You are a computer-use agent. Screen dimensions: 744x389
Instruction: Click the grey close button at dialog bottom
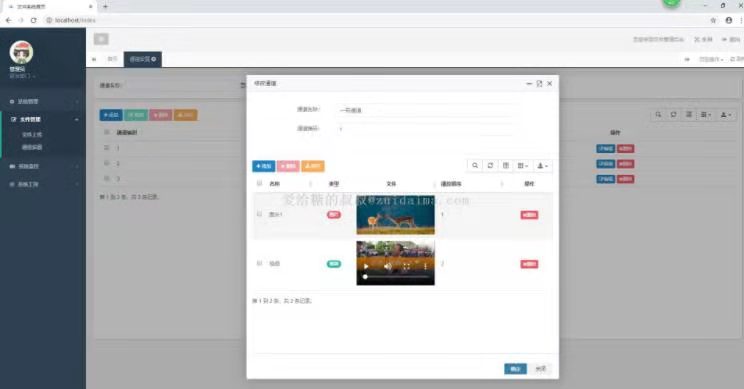tap(541, 369)
